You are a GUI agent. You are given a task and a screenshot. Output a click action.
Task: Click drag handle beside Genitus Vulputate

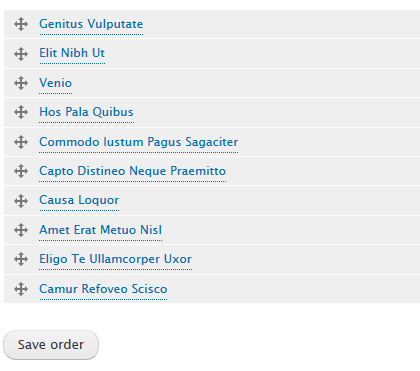pyautogui.click(x=21, y=24)
